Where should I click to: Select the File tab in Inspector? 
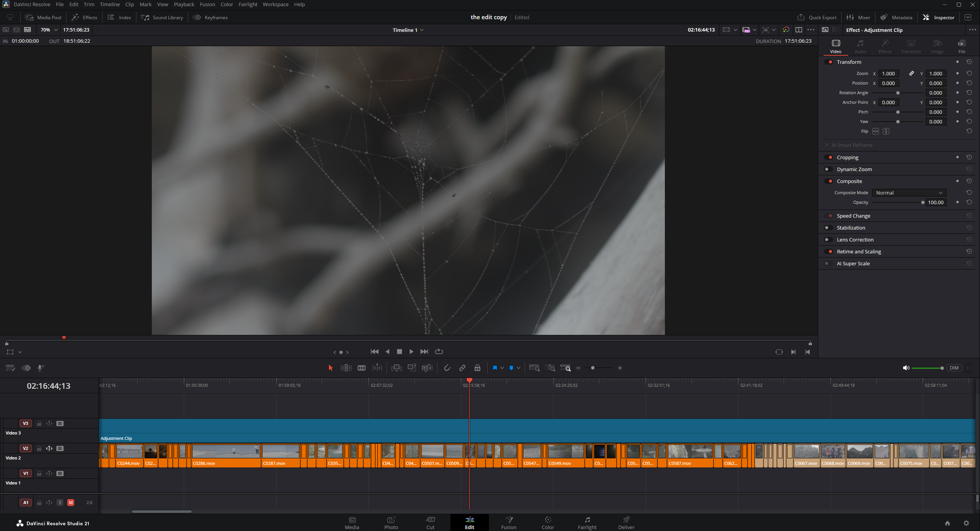[962, 46]
